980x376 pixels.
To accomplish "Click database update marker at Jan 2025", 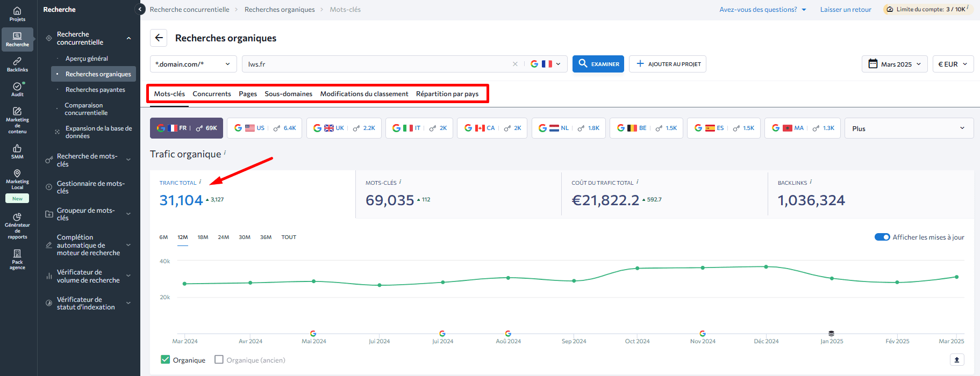I will click(832, 334).
